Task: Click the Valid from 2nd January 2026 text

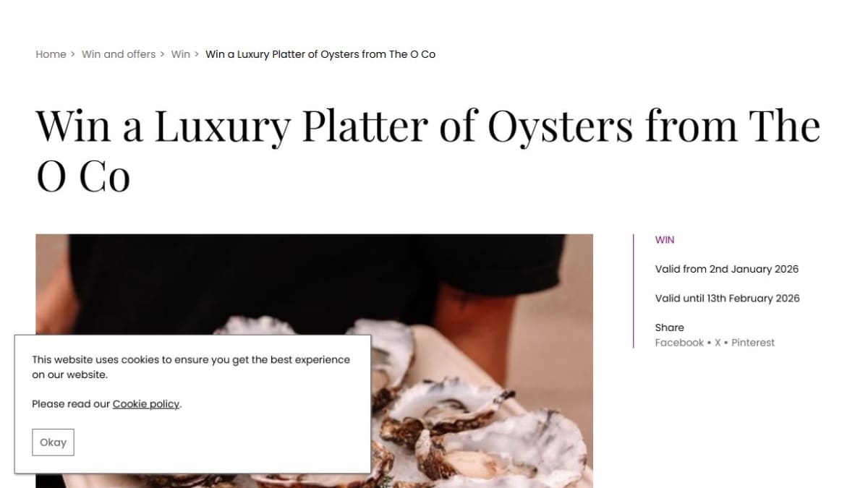Action: click(727, 269)
